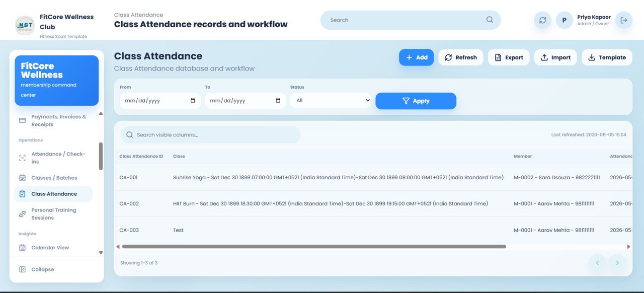Click the FitCore Wellness membership command center card
644x293 pixels.
click(57, 81)
